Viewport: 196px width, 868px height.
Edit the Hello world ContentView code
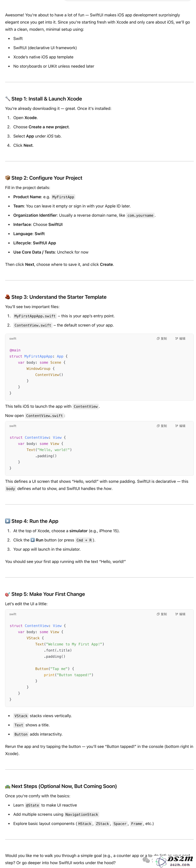(180, 426)
